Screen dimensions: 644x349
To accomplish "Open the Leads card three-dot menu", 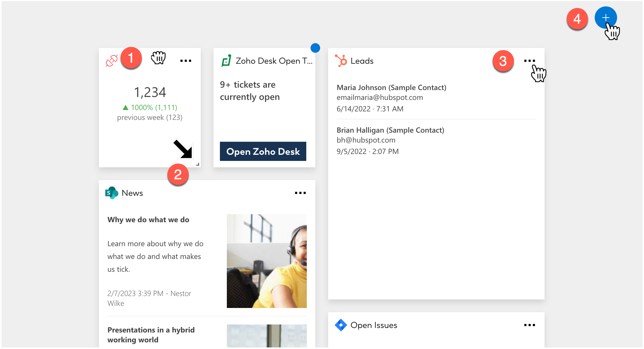I will (x=529, y=61).
